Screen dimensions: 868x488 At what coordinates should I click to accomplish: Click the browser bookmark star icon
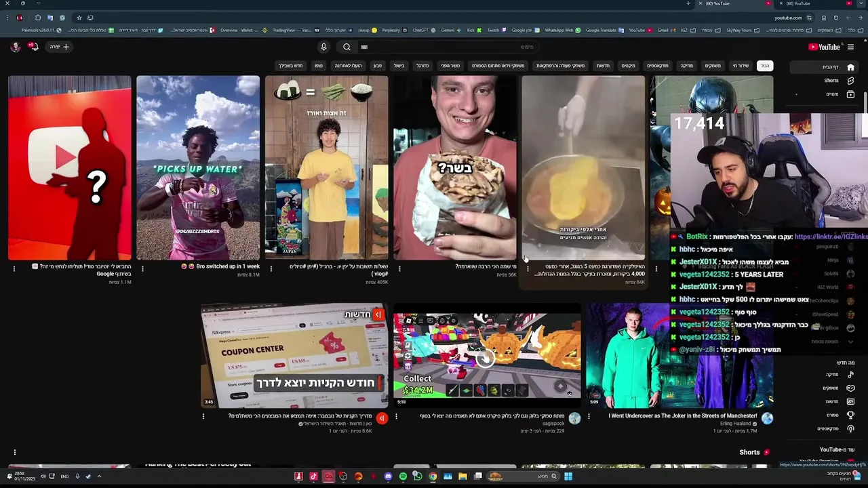(x=79, y=18)
